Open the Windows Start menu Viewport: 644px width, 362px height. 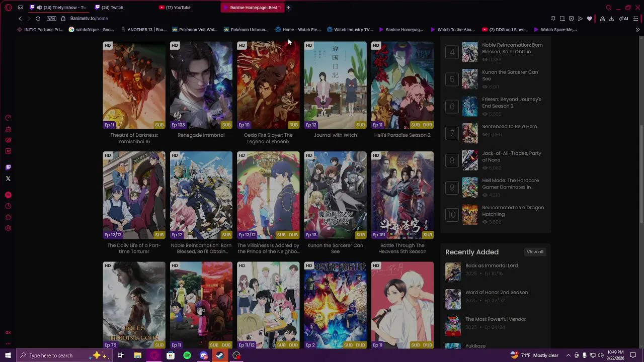(x=8, y=355)
